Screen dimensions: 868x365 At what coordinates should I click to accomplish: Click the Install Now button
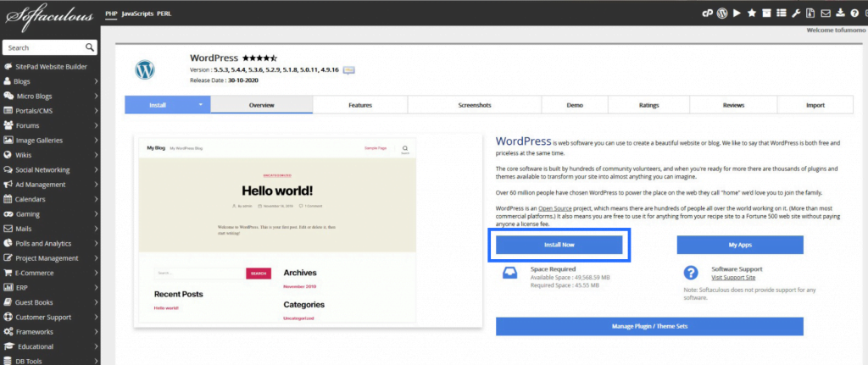click(559, 245)
